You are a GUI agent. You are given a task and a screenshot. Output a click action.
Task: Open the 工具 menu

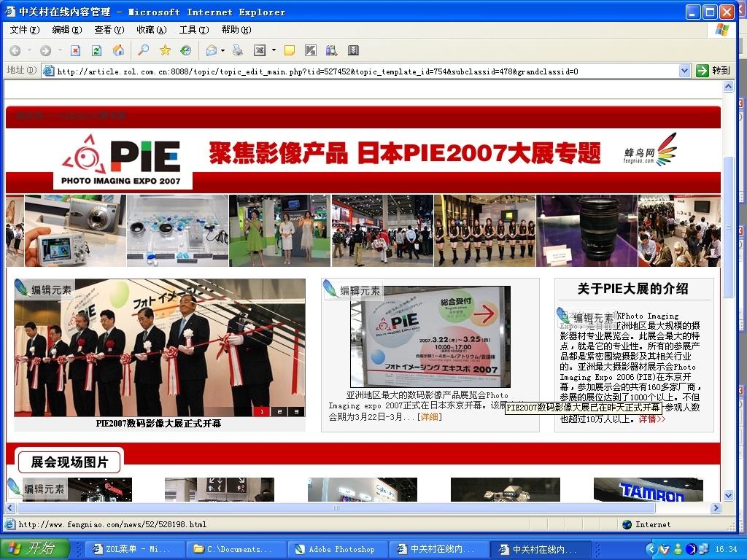tap(194, 30)
